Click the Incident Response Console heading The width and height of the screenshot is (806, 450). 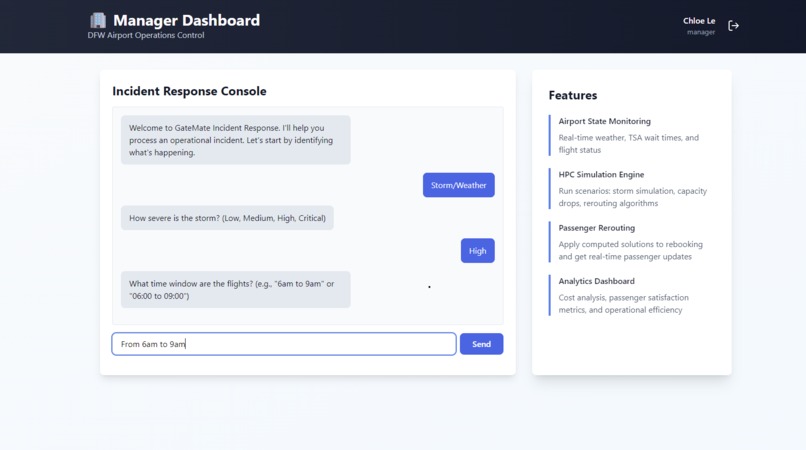pyautogui.click(x=189, y=91)
